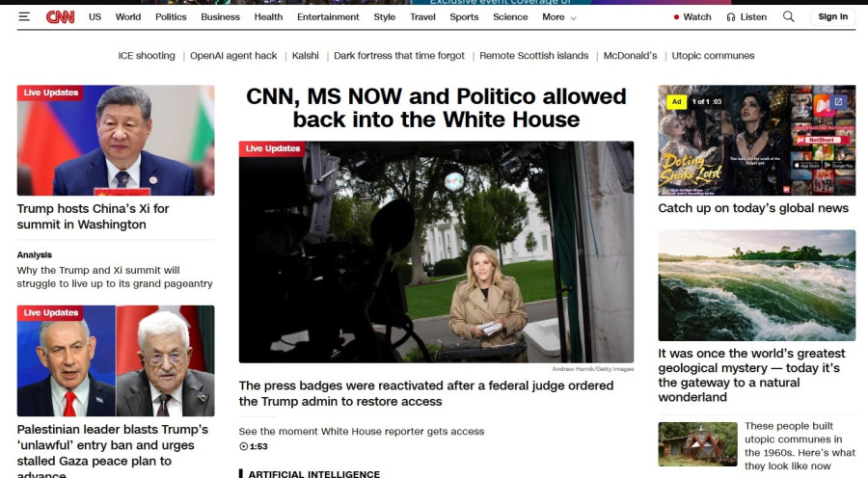Click the 1:53 video clock icon
Viewport: 868px width, 478px height.
coord(243,446)
